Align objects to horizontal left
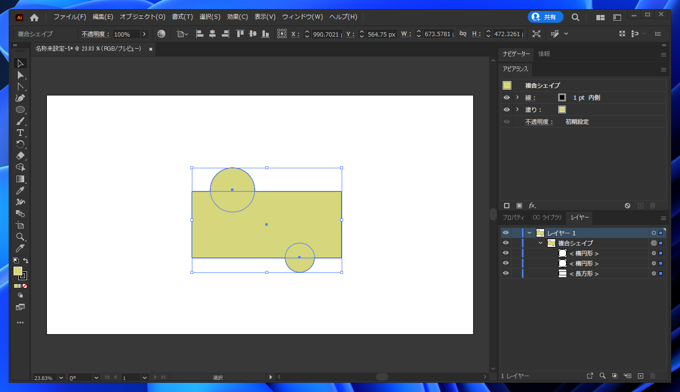 [199, 34]
